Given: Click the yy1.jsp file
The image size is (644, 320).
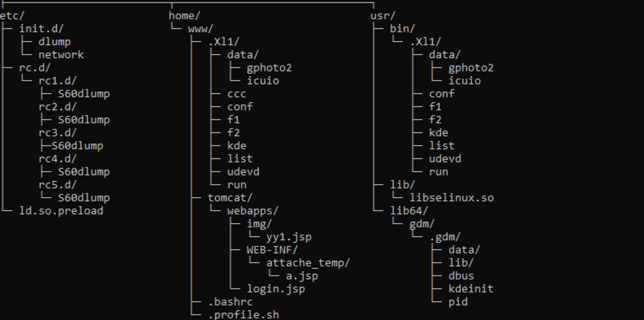Looking at the screenshot, I should point(289,237).
